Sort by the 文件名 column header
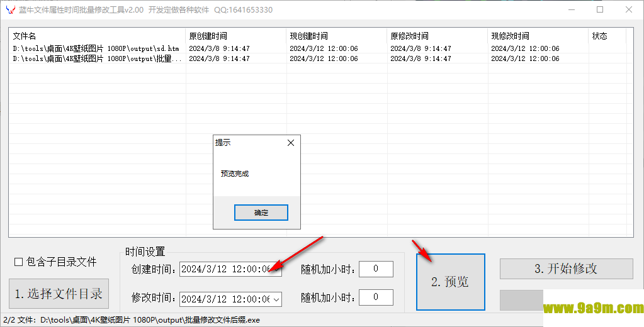 [98, 36]
